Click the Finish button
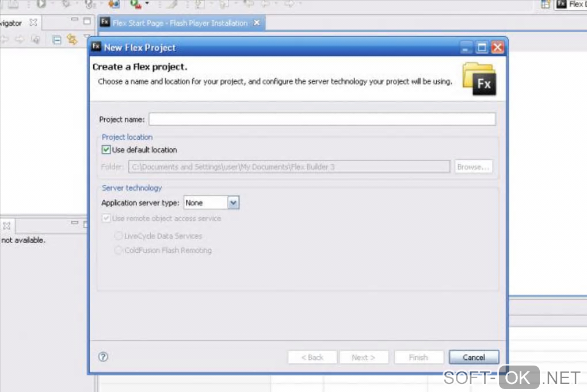The height and width of the screenshot is (392, 587). pyautogui.click(x=418, y=357)
